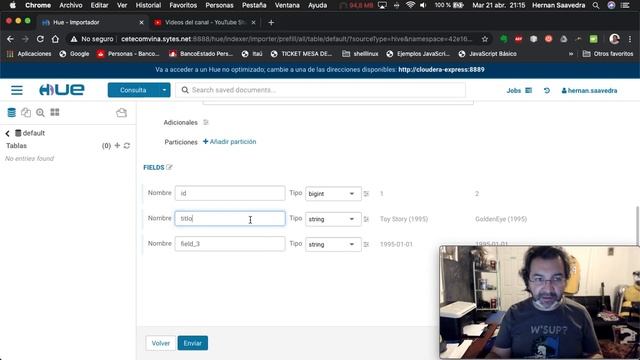Open the search magnifier icon in sidebar
The width and height of the screenshot is (640, 360).
(40, 113)
